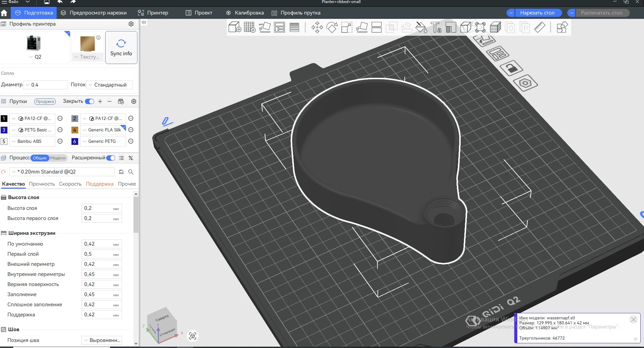Image resolution: width=644 pixels, height=348 pixels.
Task: Expand the Generic PETG filament dropdown
Action: (x=102, y=141)
